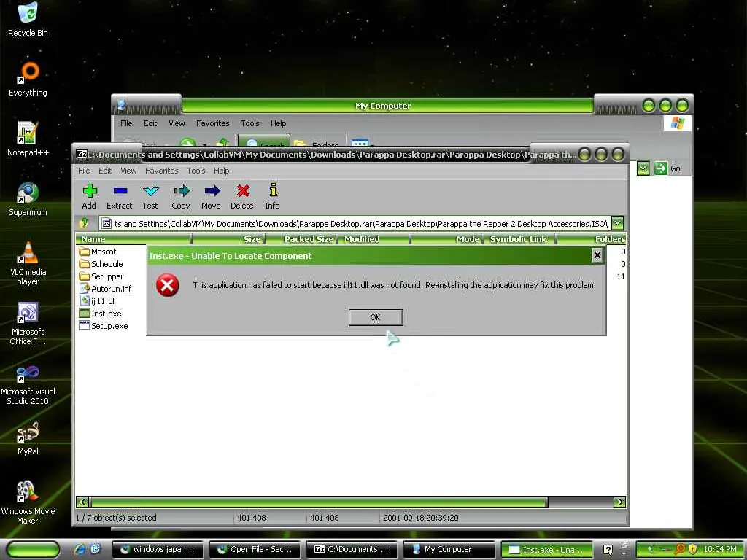This screenshot has width=747, height=560.
Task: Open Tools menu in My Computer window
Action: tap(249, 122)
